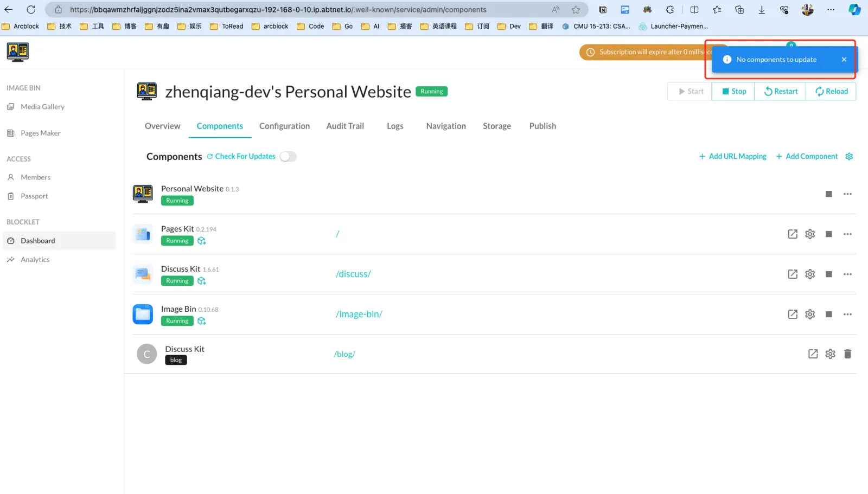Screen dimensions: 868x494
Task: Open settings gear for the blog Discuss Kit
Action: coord(830,354)
